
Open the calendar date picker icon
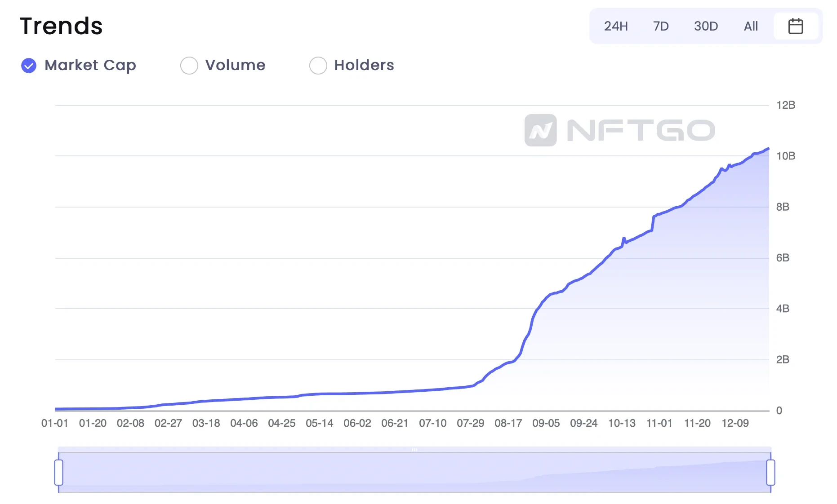[795, 26]
